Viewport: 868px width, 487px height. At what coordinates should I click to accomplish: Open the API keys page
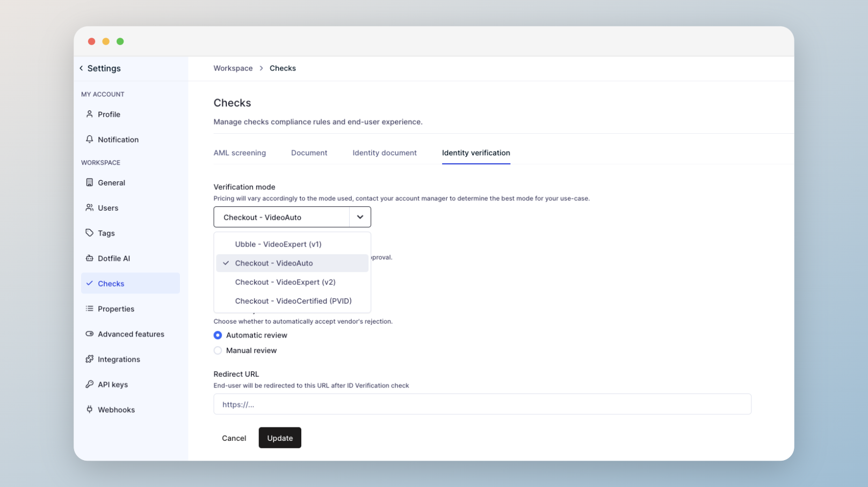(131, 384)
